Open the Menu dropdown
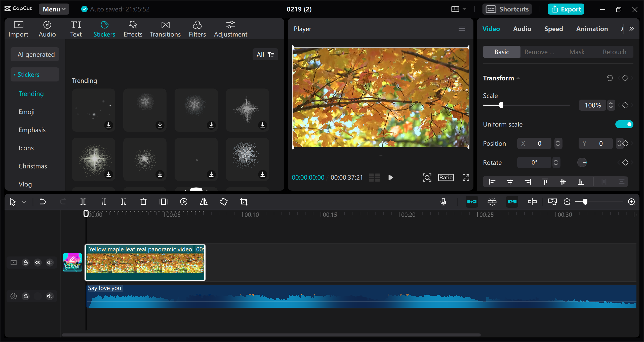Image resolution: width=644 pixels, height=342 pixels. pos(54,9)
